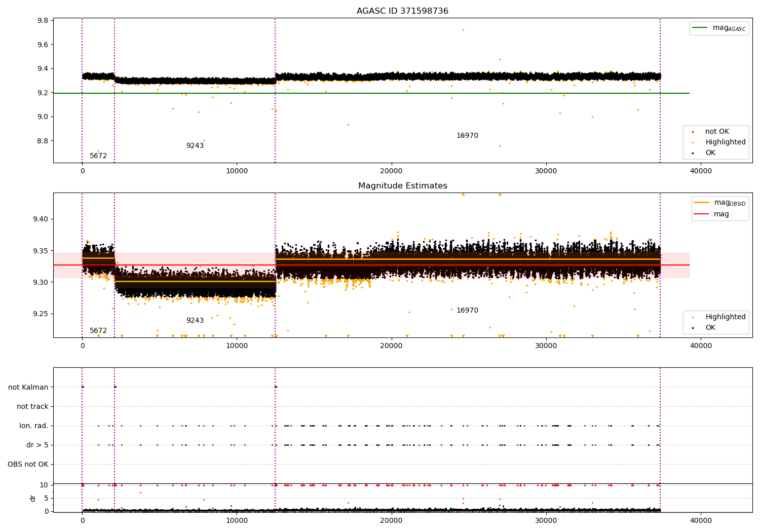This screenshot has height=532, width=760.
Task: Click the 9.4 y-axis tick in top plot
Action: tap(43, 69)
